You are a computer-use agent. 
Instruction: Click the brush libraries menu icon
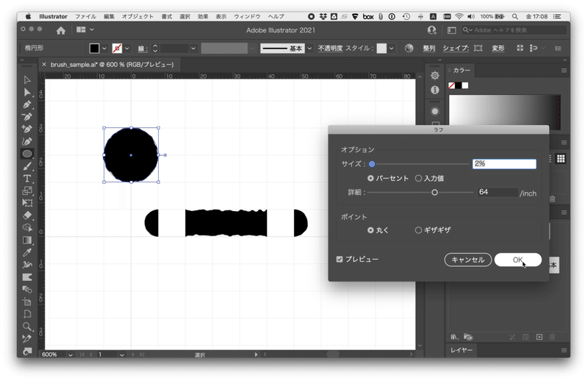(x=453, y=337)
